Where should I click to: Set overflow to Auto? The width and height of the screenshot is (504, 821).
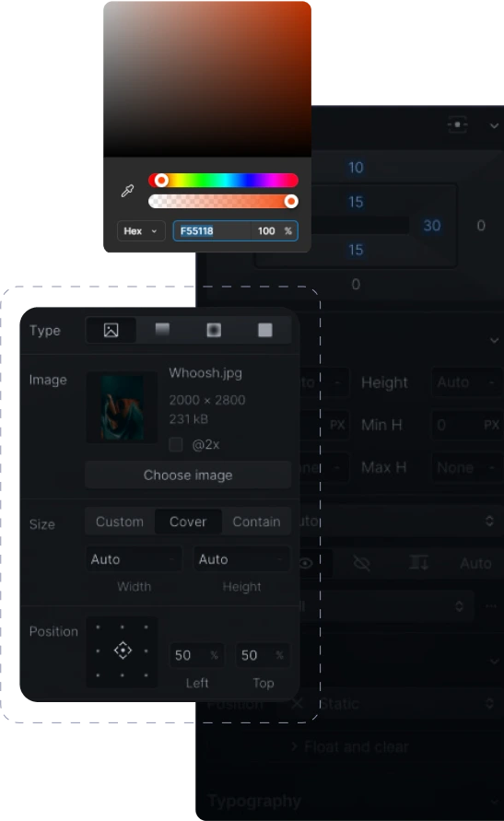pyautogui.click(x=475, y=563)
